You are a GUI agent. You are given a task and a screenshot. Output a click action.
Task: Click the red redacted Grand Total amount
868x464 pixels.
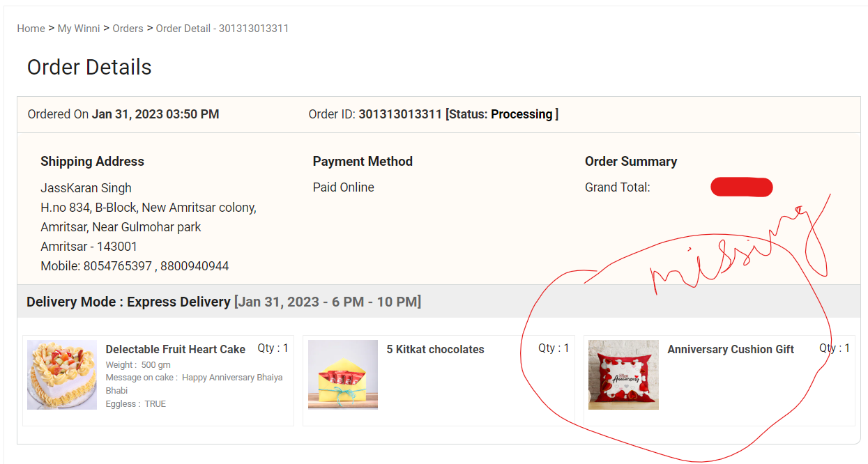741,187
